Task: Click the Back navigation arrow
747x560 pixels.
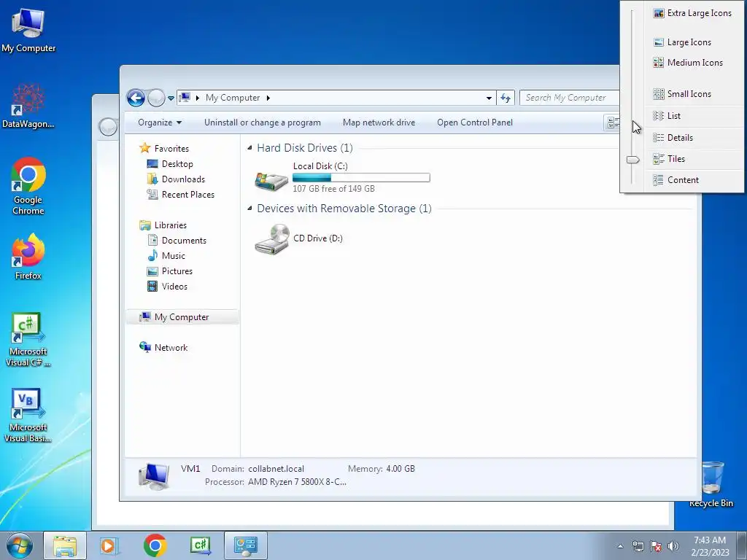Action: [136, 98]
